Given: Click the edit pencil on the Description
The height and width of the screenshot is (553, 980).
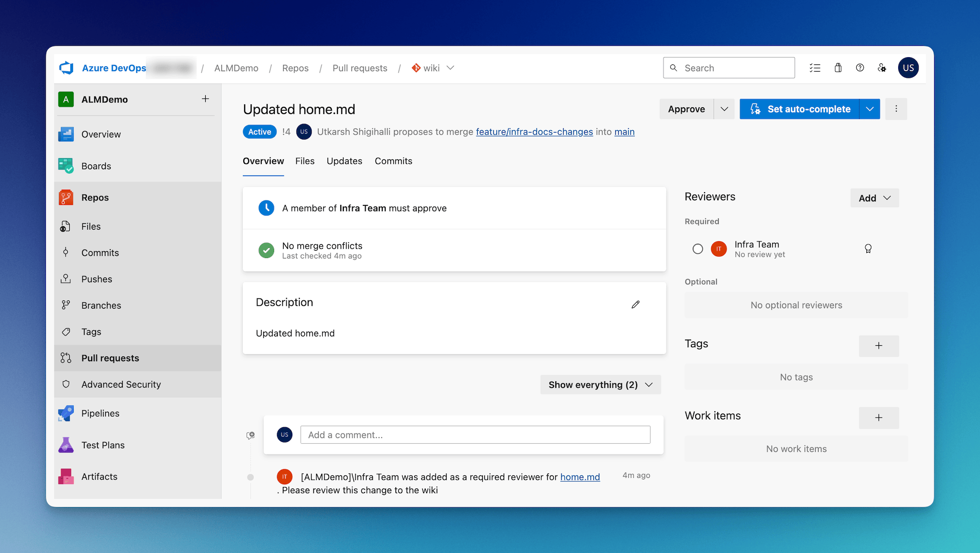Looking at the screenshot, I should point(635,304).
